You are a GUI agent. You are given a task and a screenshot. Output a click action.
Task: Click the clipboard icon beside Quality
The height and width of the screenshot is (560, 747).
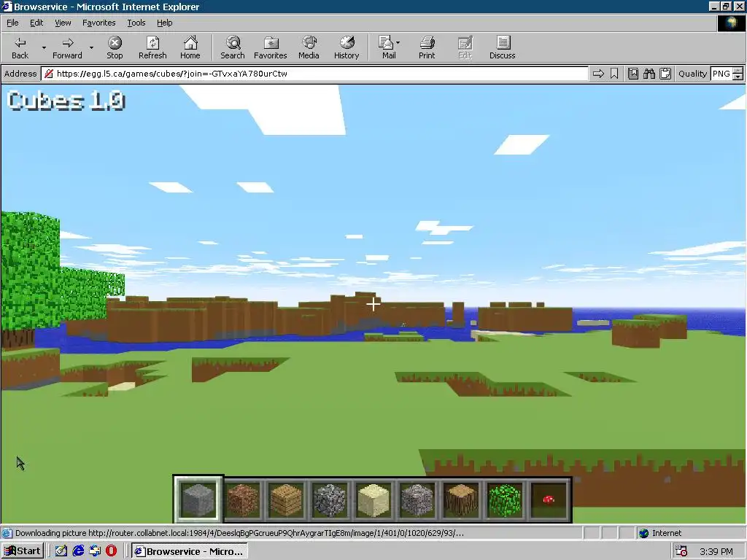point(665,74)
